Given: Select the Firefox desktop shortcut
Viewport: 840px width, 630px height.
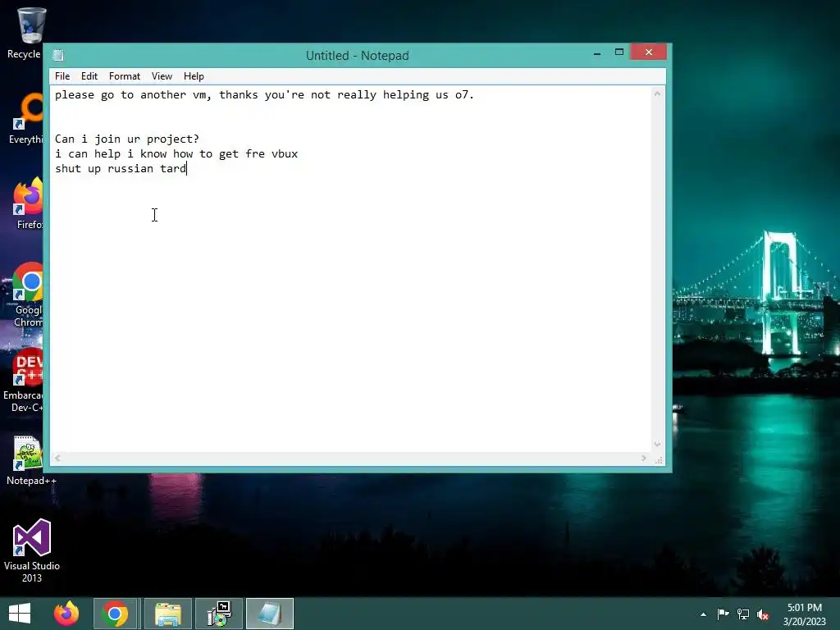Looking at the screenshot, I should pos(28,204).
